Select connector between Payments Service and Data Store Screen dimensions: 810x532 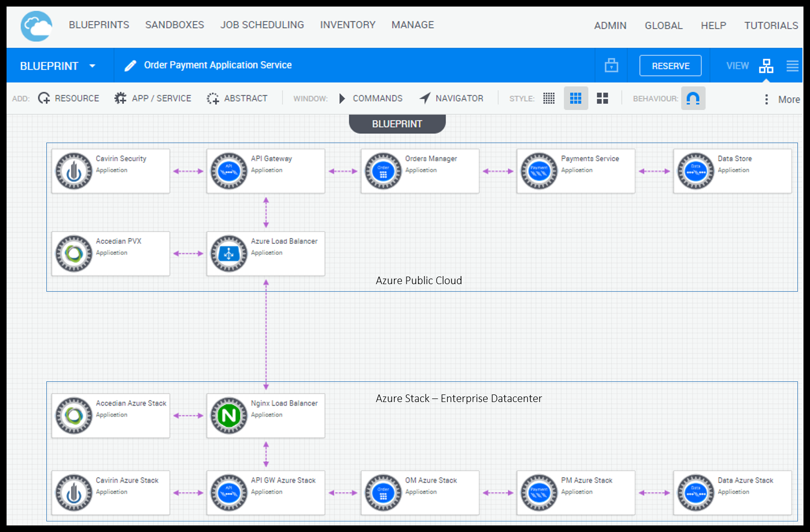pyautogui.click(x=654, y=171)
